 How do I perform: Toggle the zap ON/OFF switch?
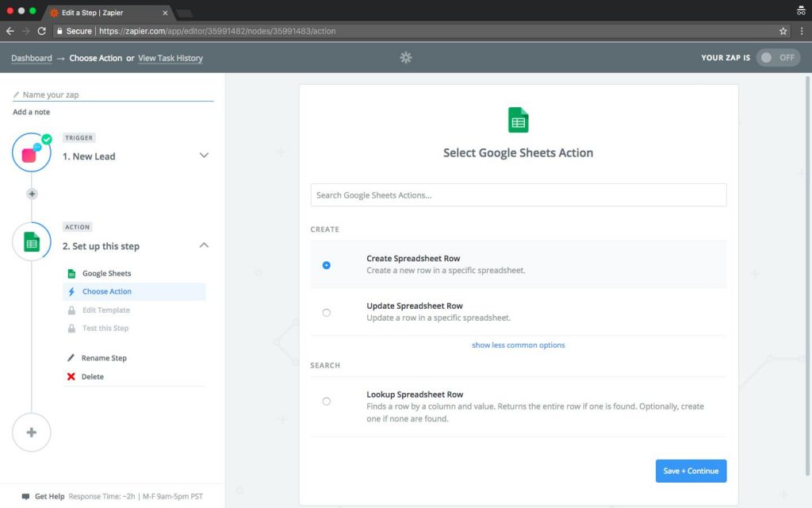click(778, 57)
